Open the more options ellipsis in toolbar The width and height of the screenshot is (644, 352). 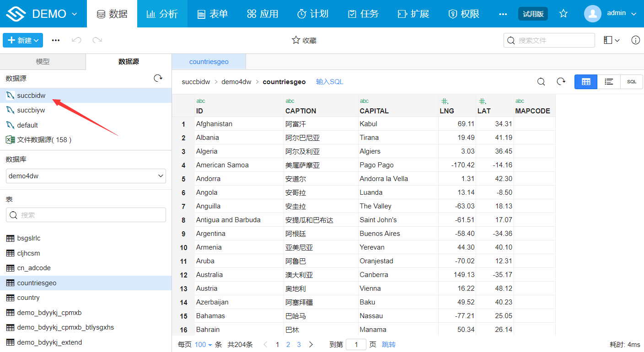56,40
